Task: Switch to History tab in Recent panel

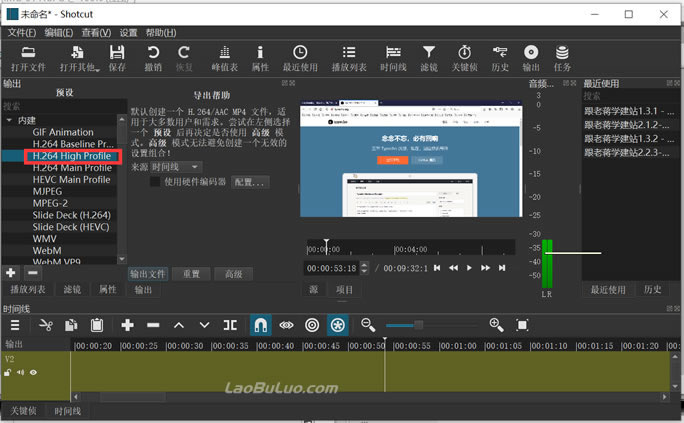Action: tap(653, 290)
